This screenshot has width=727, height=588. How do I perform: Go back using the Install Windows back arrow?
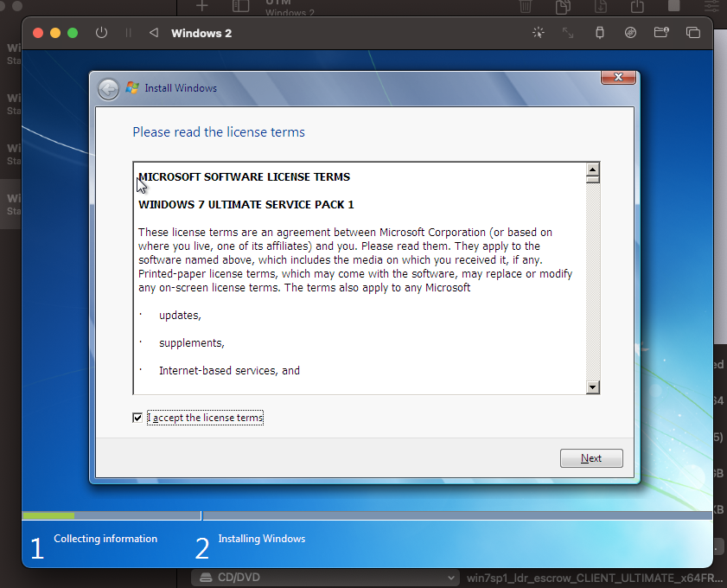109,89
